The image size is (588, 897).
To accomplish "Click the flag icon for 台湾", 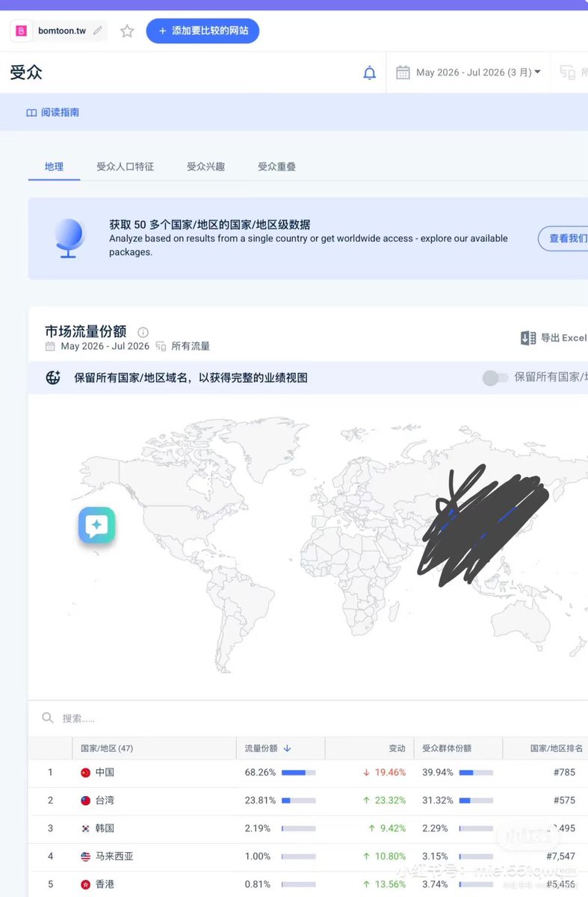I will coord(85,801).
